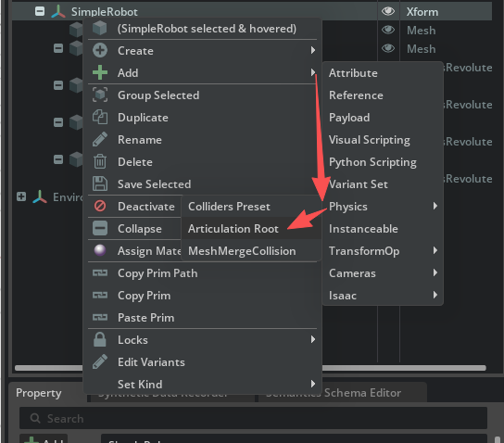Open the TransformOp submenu arrow

pos(435,250)
